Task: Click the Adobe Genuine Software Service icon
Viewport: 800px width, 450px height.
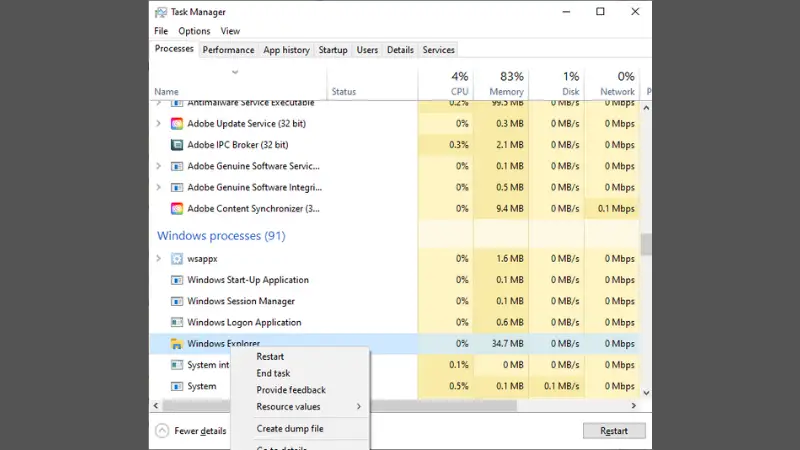Action: click(177, 166)
